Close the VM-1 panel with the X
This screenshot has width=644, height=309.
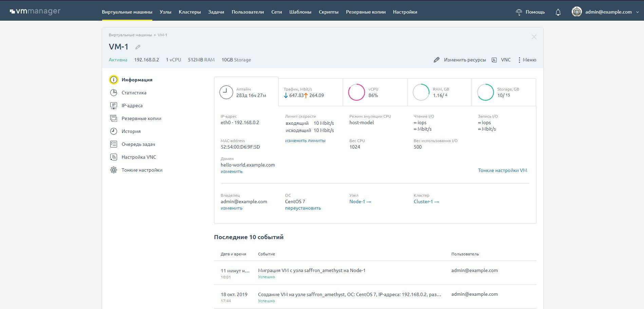(x=534, y=37)
